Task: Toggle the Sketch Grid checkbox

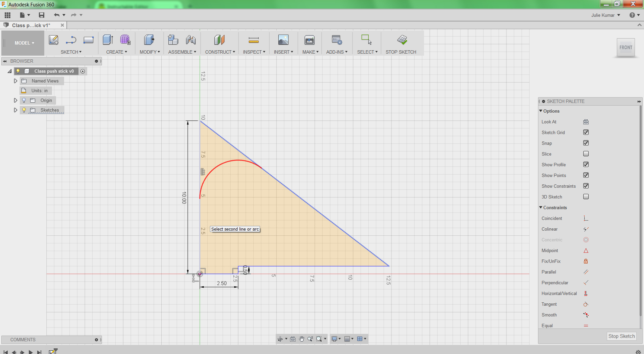Action: click(586, 132)
